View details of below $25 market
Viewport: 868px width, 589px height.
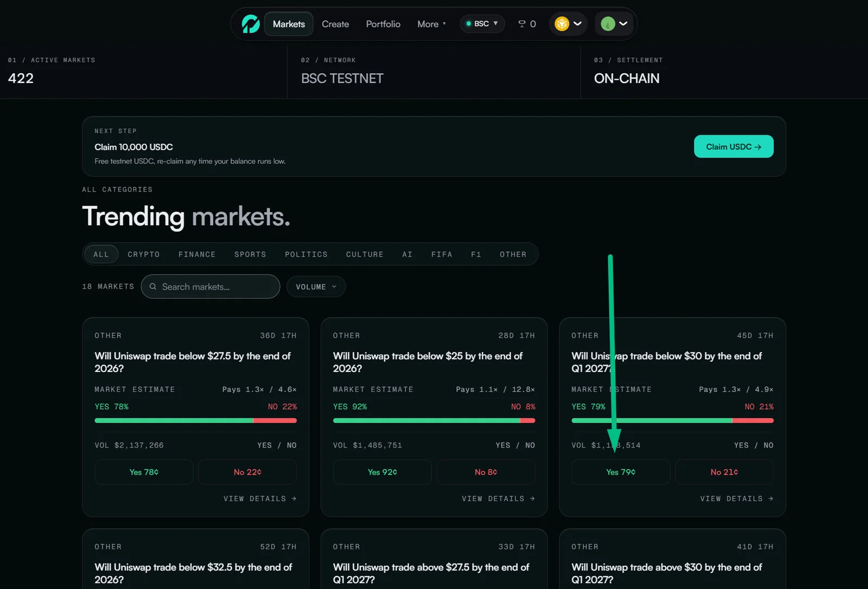tap(498, 498)
